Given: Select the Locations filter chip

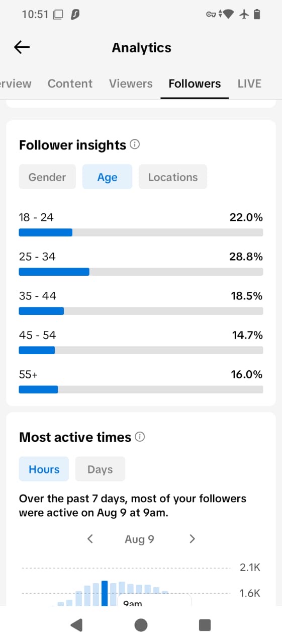Looking at the screenshot, I should point(173,177).
